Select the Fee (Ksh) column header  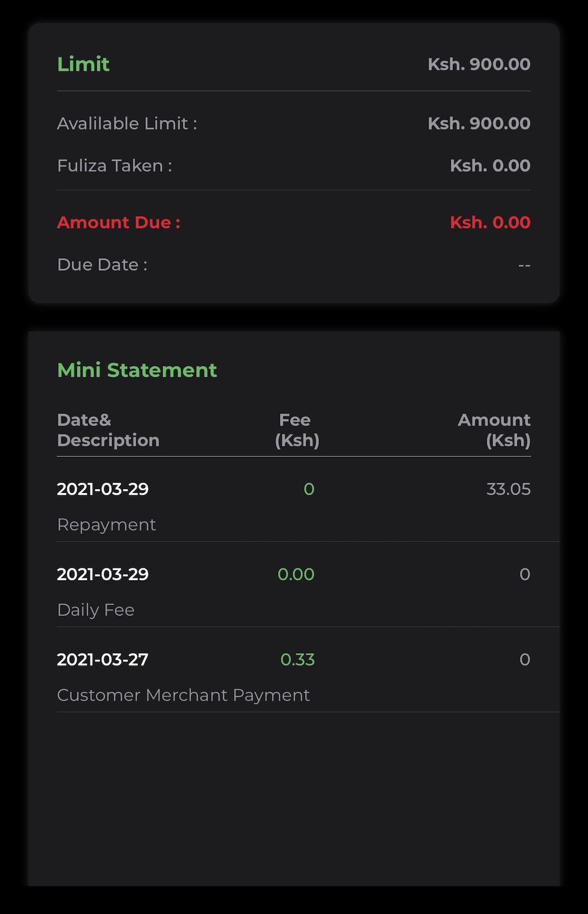click(x=297, y=430)
